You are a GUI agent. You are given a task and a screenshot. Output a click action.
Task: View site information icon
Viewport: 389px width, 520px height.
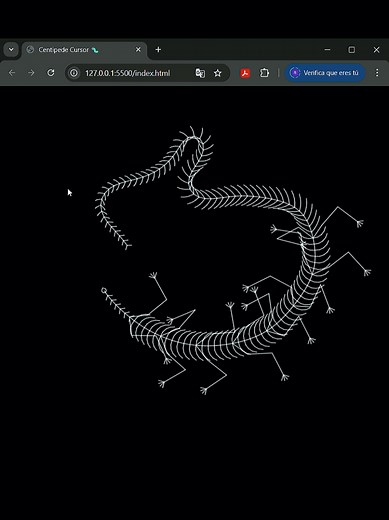tap(74, 73)
